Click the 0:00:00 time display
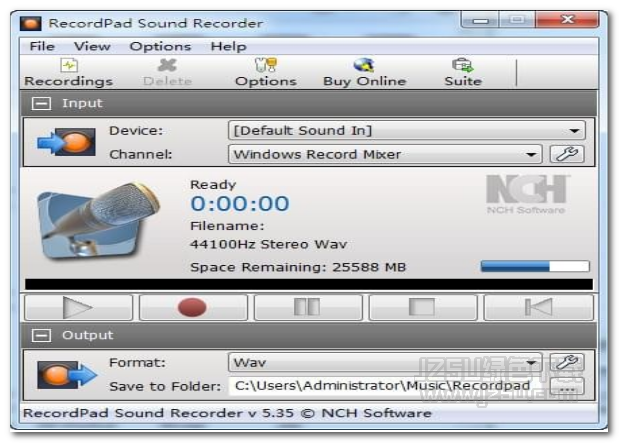The height and width of the screenshot is (443, 619). click(x=240, y=204)
